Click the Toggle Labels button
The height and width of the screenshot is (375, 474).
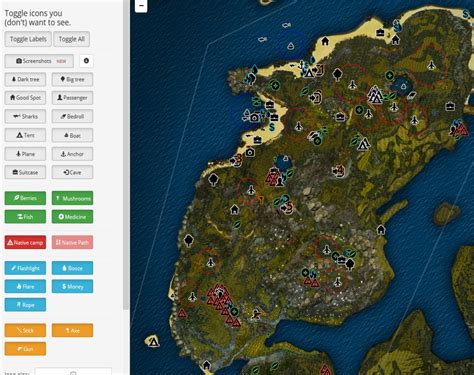28,39
